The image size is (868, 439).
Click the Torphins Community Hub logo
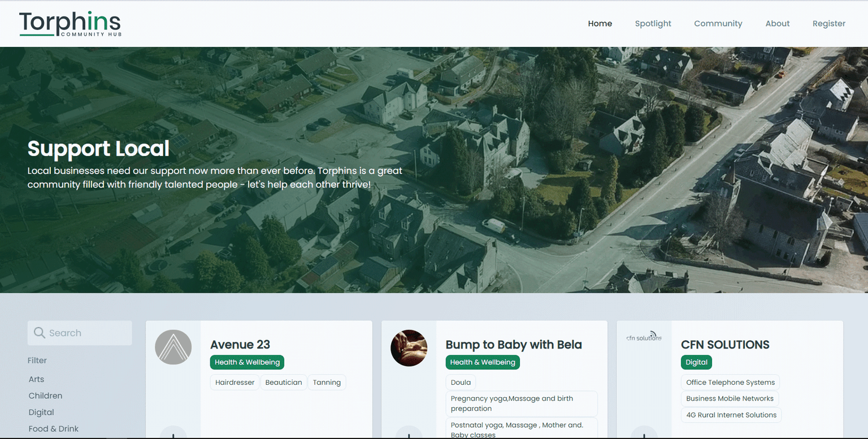coord(70,24)
